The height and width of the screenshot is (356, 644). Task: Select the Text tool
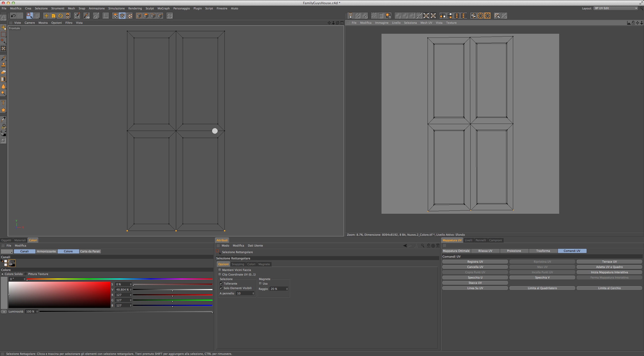[x=4, y=103]
